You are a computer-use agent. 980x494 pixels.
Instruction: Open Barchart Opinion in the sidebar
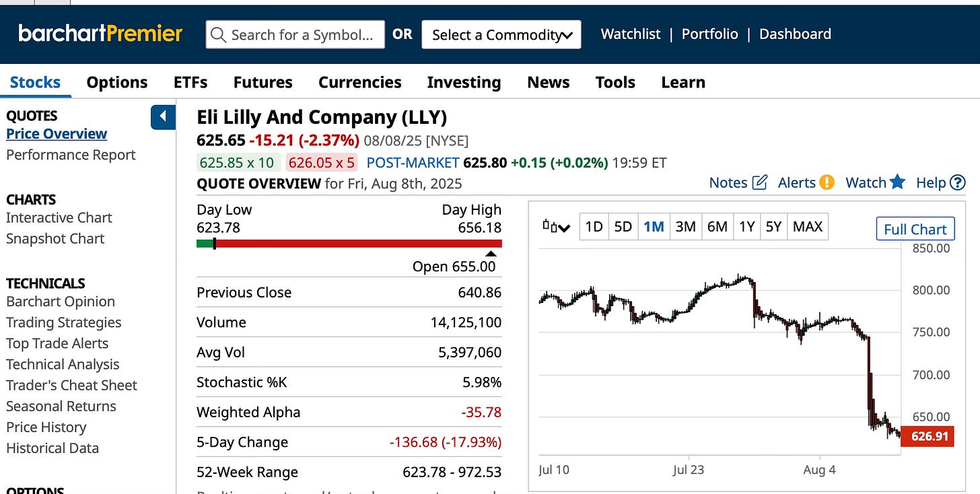[61, 302]
